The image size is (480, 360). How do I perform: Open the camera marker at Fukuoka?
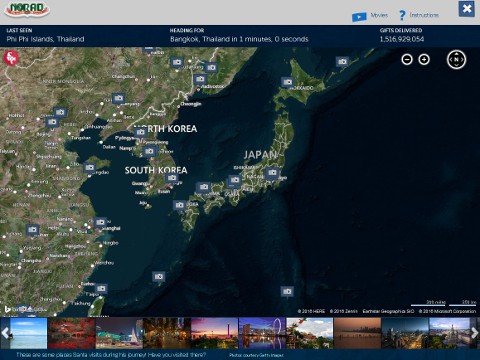(179, 205)
